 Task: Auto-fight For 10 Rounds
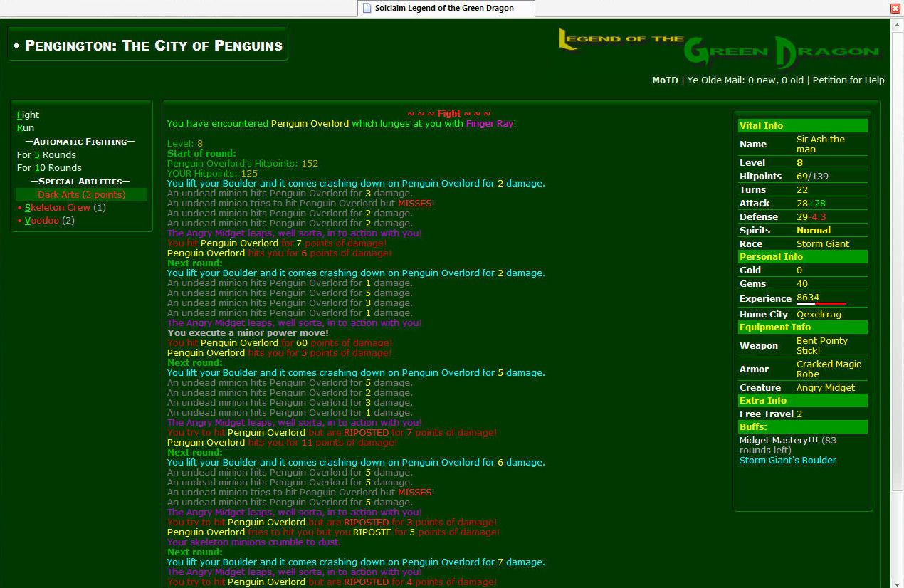[x=49, y=168]
